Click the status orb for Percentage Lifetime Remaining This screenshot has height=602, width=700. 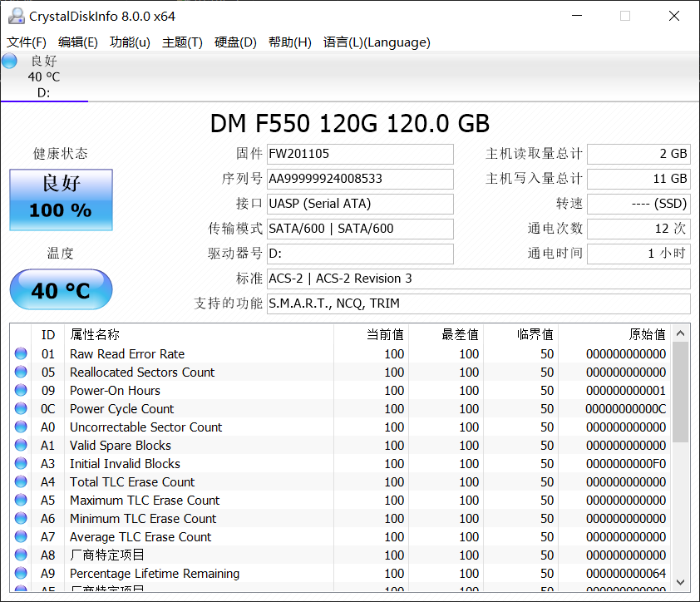point(21,574)
